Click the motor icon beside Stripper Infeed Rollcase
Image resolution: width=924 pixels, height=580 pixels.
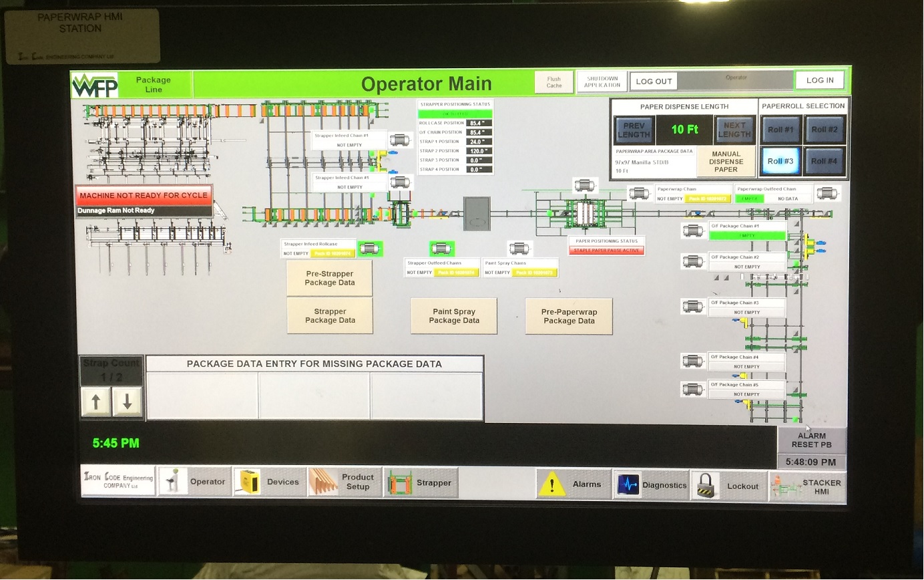pyautogui.click(x=370, y=249)
